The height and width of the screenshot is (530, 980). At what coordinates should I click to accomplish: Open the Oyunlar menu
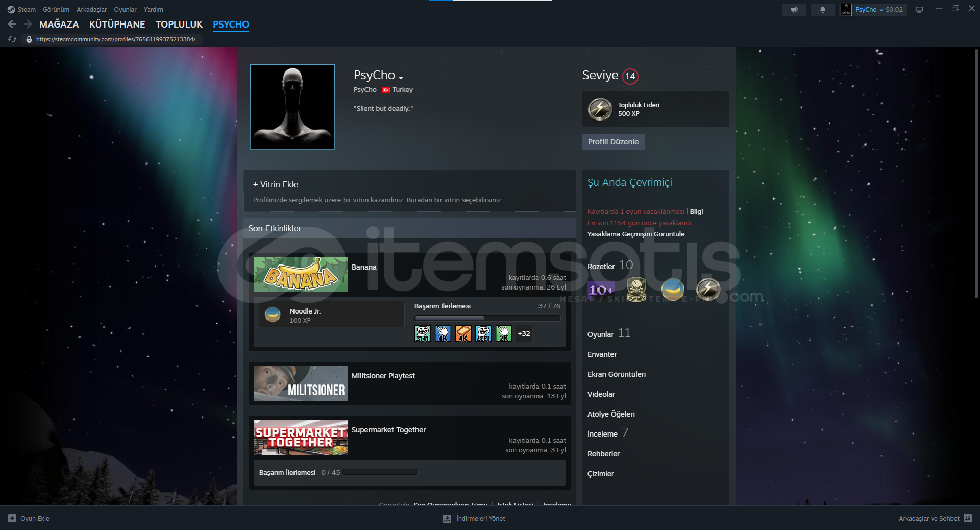point(125,10)
